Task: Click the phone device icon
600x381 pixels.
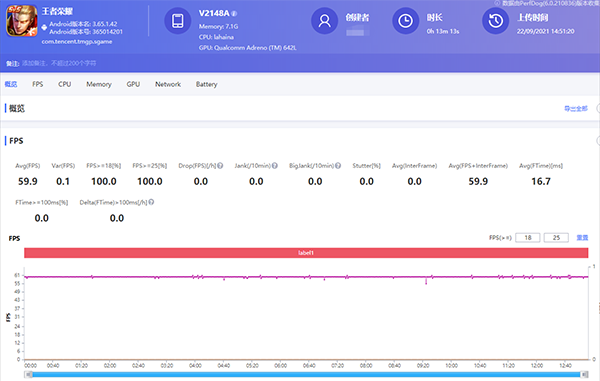Action: 178,21
